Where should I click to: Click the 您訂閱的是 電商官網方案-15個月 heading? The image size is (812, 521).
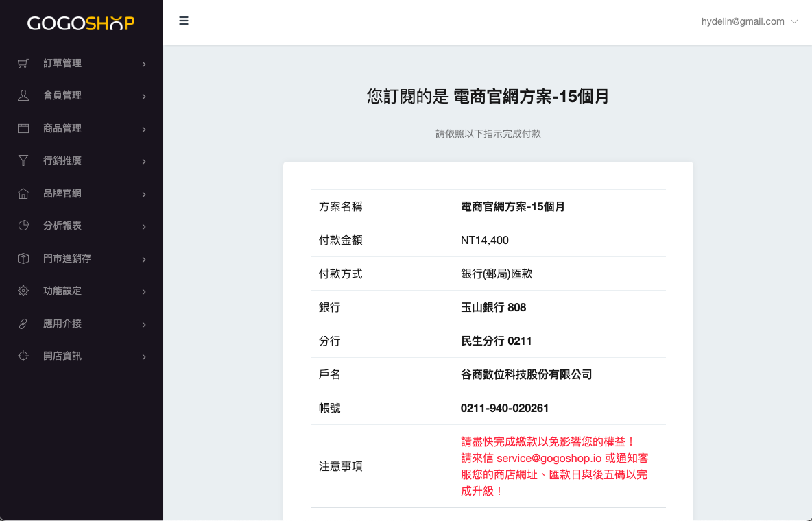(x=488, y=97)
